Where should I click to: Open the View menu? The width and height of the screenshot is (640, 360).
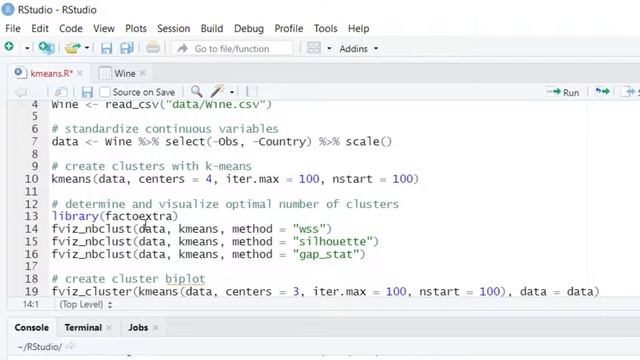(104, 29)
